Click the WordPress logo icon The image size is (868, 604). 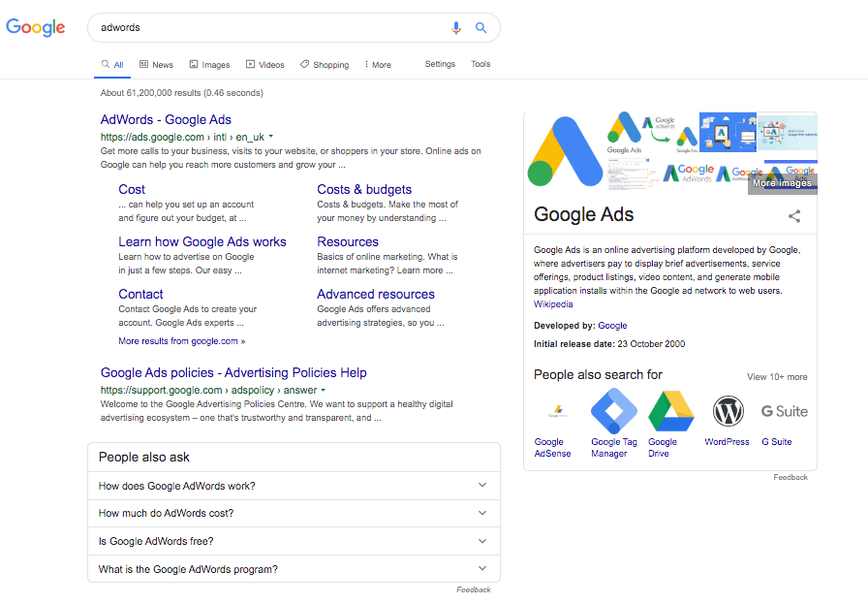pos(728,412)
